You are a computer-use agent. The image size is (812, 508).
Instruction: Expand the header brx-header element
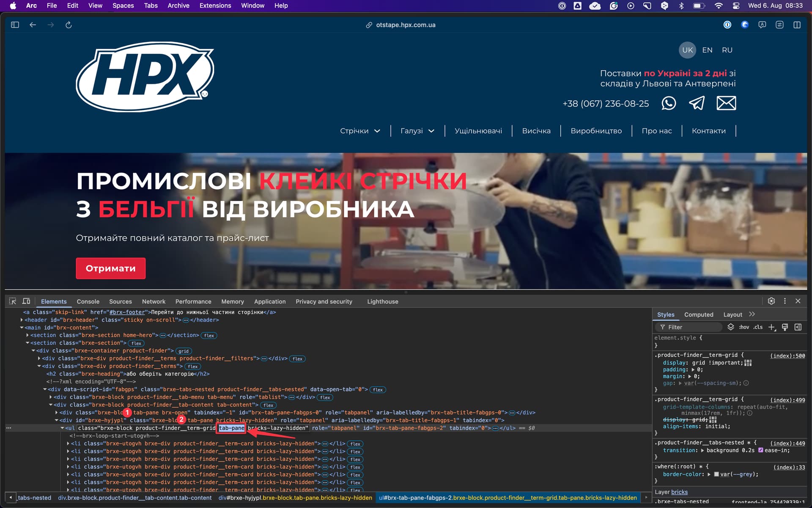point(22,320)
